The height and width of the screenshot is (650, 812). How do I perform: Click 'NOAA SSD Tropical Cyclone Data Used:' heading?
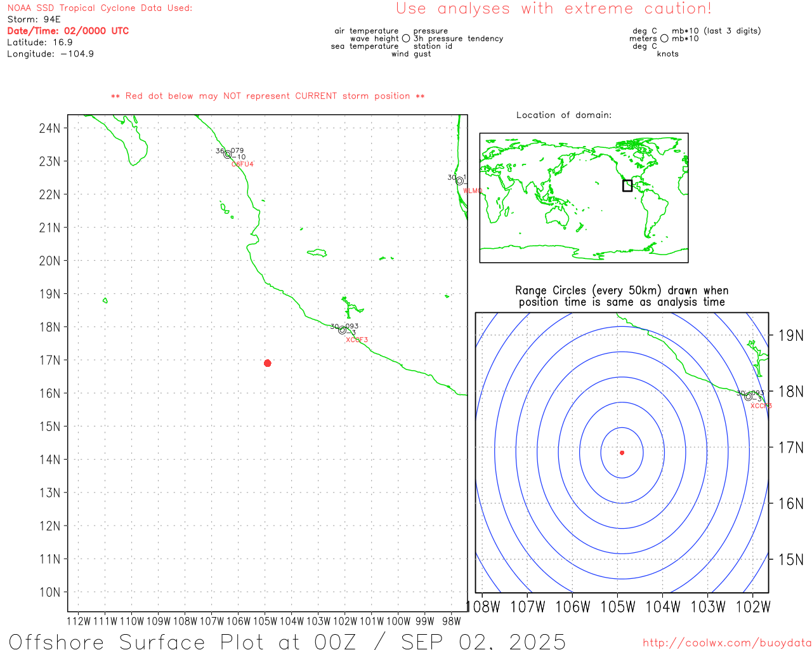click(x=100, y=8)
